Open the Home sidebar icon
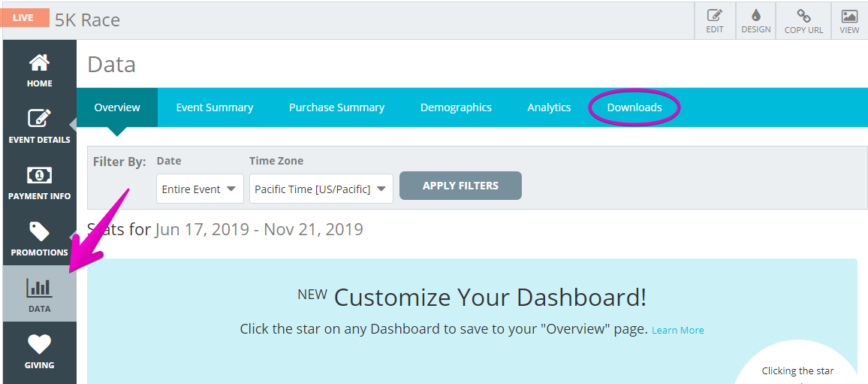868x384 pixels. click(39, 62)
